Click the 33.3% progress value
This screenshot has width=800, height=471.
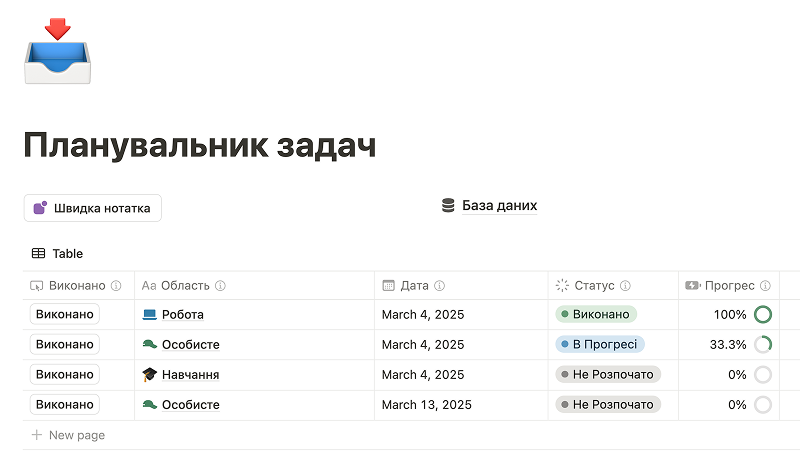point(728,344)
